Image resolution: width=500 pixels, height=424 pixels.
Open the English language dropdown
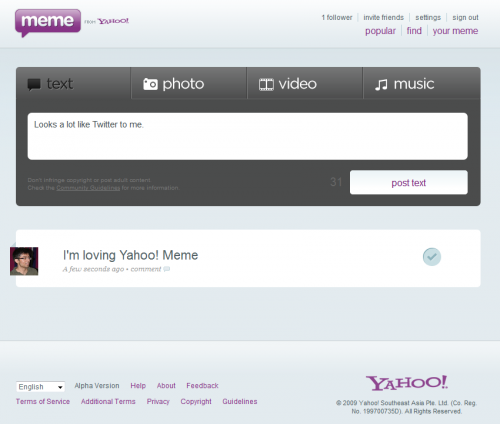click(40, 387)
